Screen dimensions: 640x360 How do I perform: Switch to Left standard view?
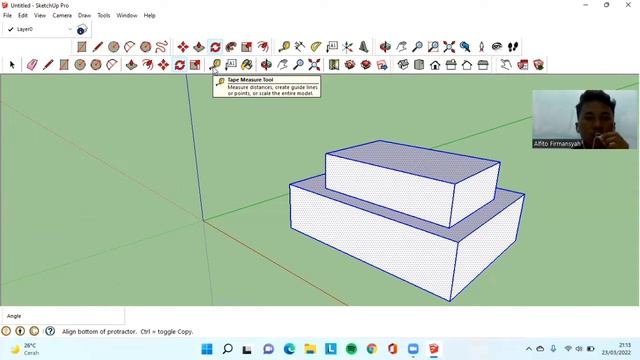coord(483,65)
